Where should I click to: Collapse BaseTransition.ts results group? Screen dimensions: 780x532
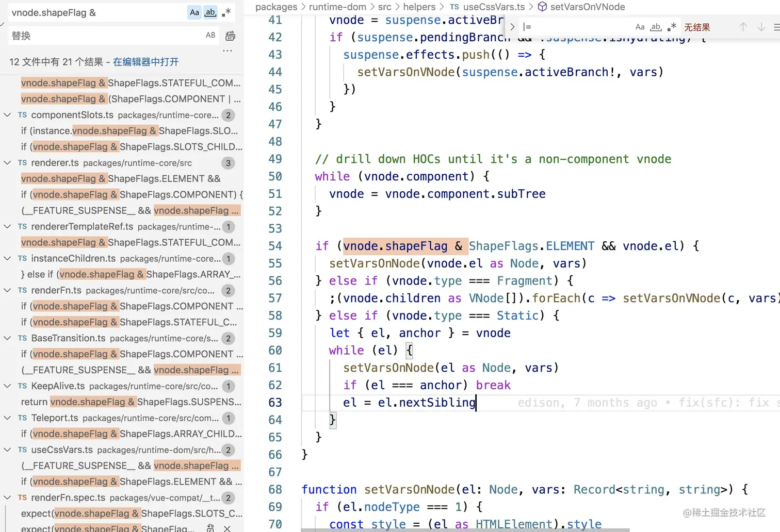(x=7, y=339)
